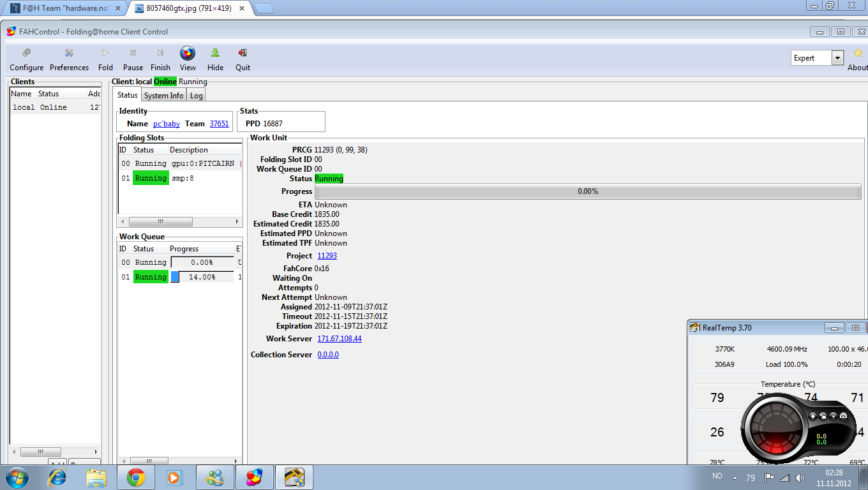Click the About star icon

[858, 53]
